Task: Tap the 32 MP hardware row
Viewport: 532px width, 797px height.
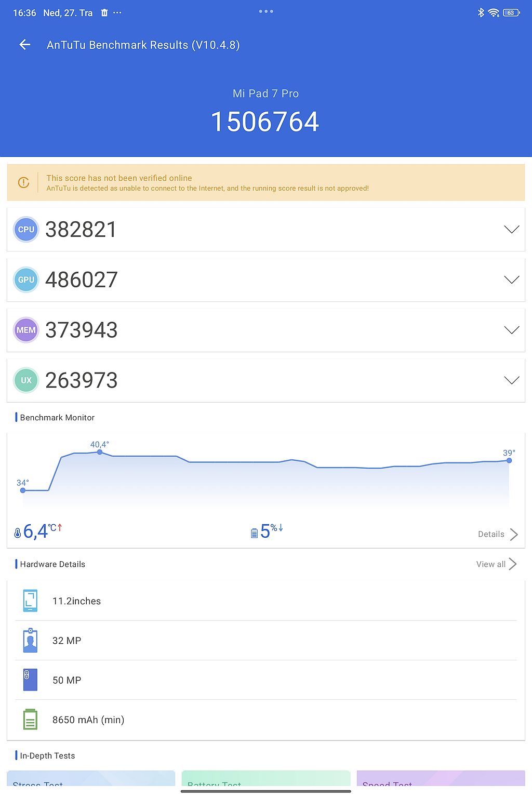Action: click(266, 640)
